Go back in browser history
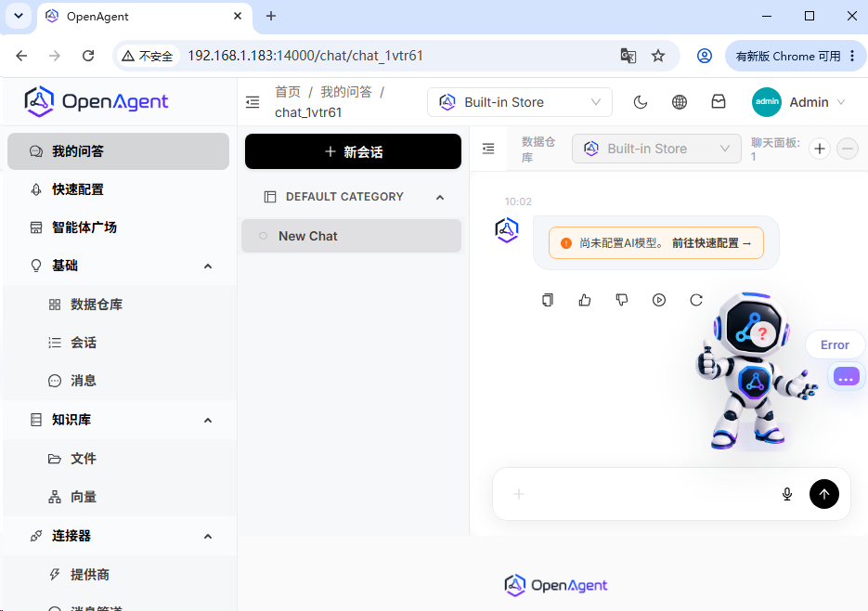This screenshot has height=611, width=868. tap(21, 56)
